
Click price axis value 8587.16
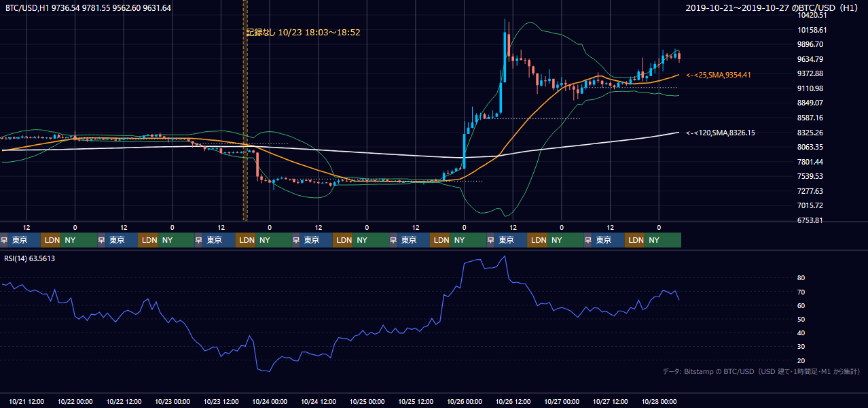810,118
